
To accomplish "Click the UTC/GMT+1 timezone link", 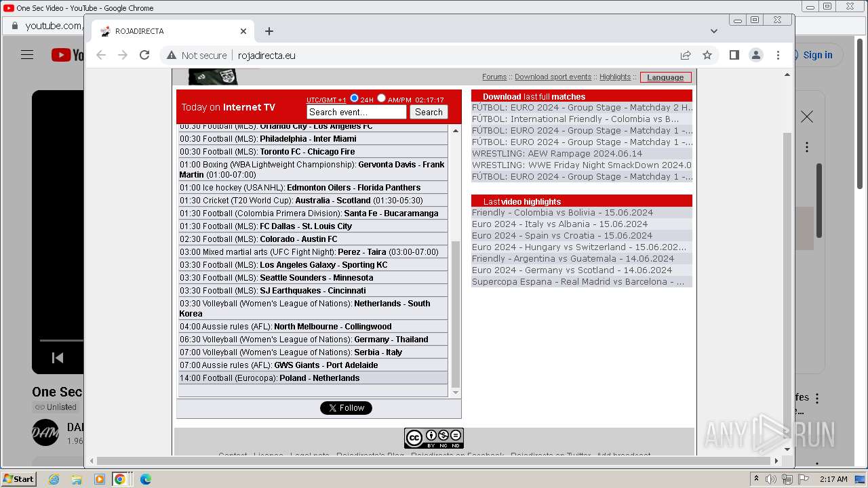I will click(326, 100).
